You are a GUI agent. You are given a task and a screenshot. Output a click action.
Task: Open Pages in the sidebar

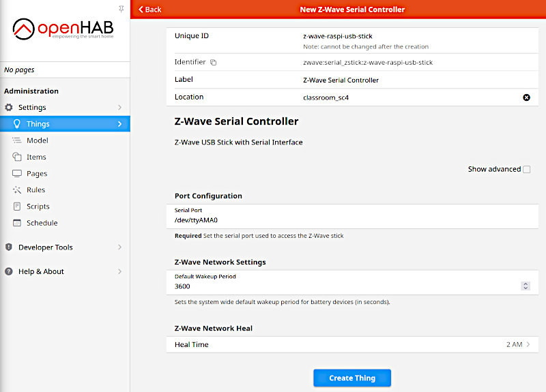point(65,173)
